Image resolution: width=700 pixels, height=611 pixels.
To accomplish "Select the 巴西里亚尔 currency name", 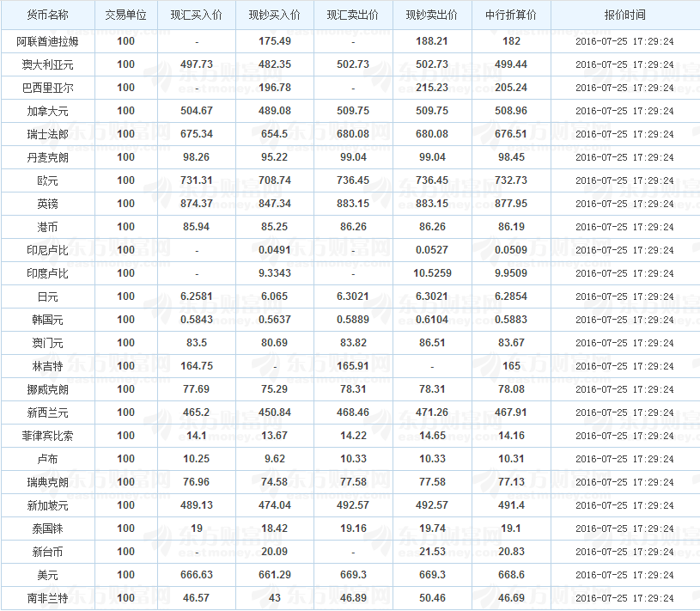I will [48, 88].
